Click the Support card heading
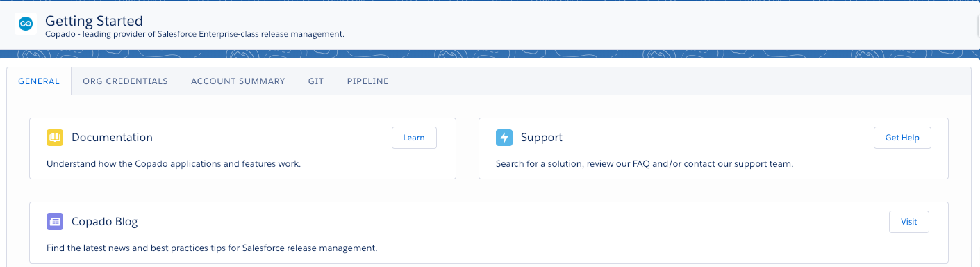 (x=542, y=138)
